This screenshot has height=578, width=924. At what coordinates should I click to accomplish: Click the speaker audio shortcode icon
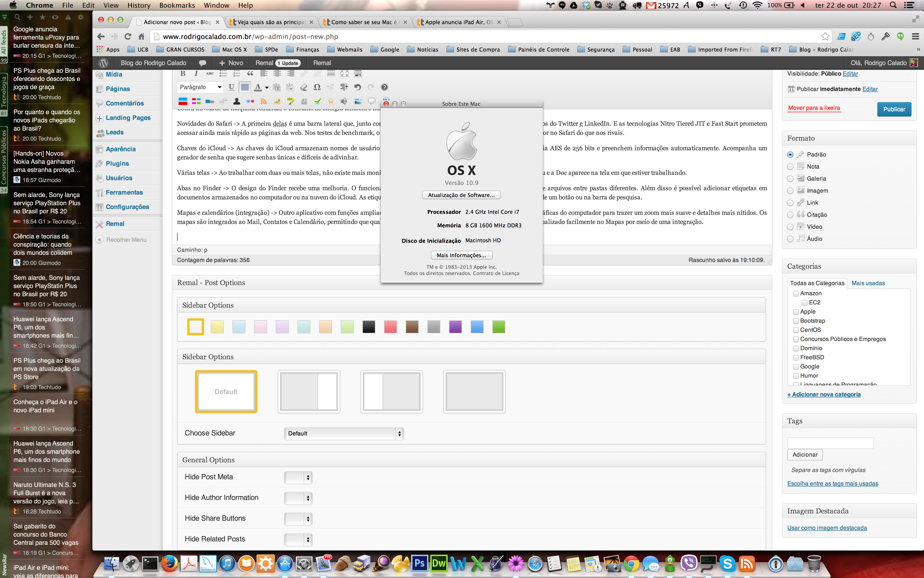[344, 101]
